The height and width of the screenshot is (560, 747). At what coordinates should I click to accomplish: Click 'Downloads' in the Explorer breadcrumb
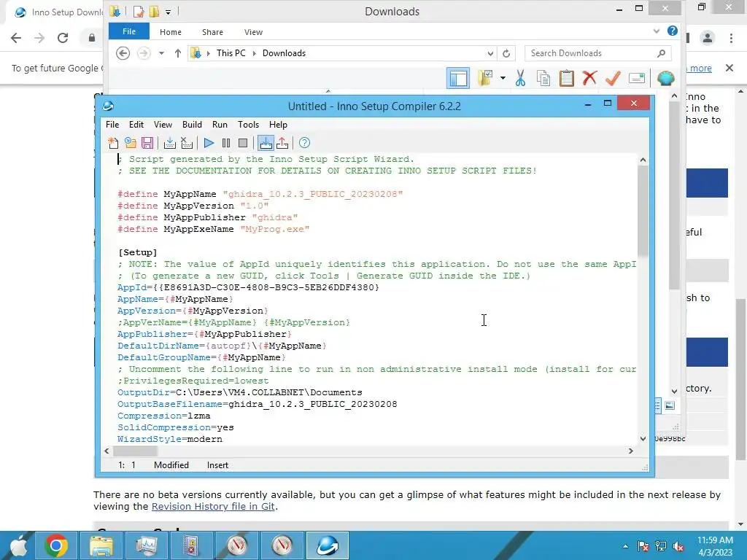(x=284, y=53)
